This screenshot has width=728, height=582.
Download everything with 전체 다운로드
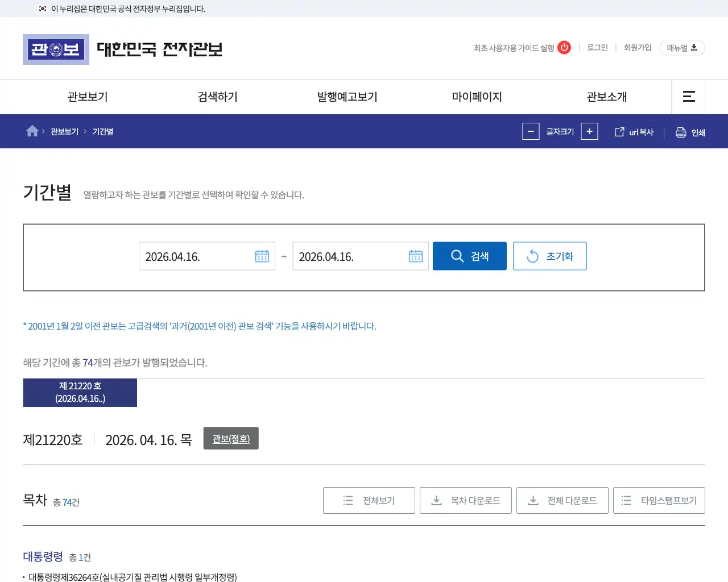[x=562, y=500]
